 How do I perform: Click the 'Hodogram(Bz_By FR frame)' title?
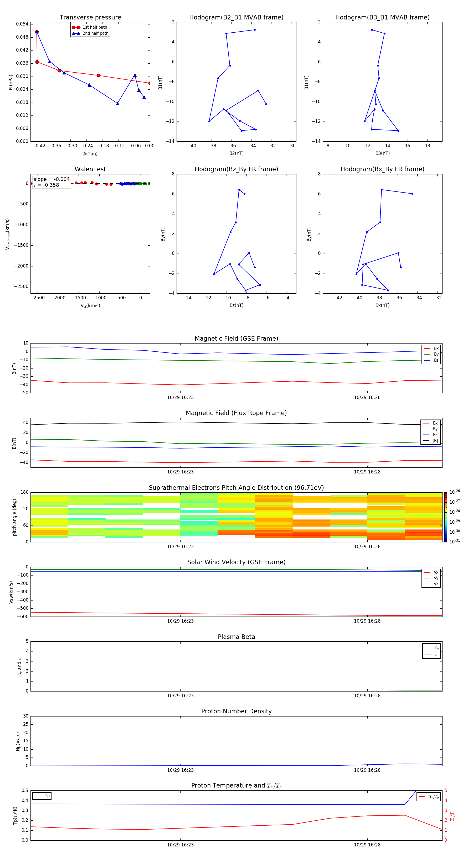(x=236, y=169)
